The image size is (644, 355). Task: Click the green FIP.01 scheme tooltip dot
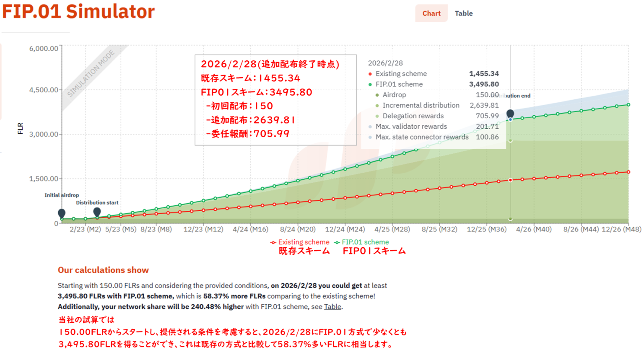tap(370, 85)
